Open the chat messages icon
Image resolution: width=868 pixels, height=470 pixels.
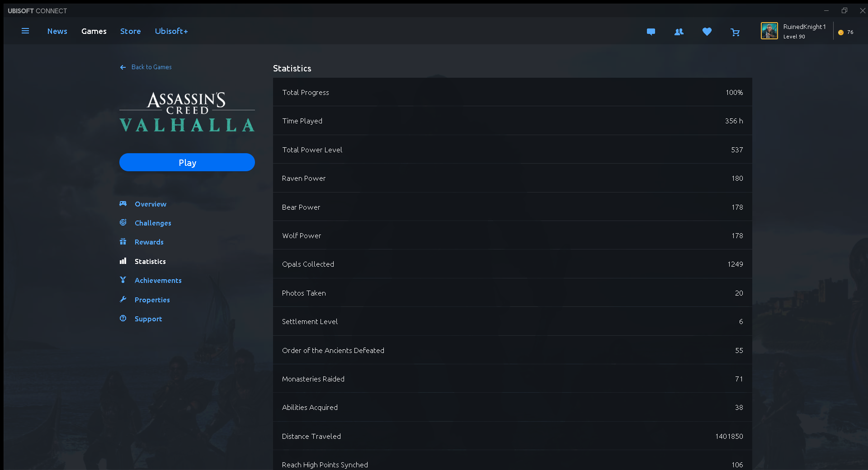click(651, 32)
